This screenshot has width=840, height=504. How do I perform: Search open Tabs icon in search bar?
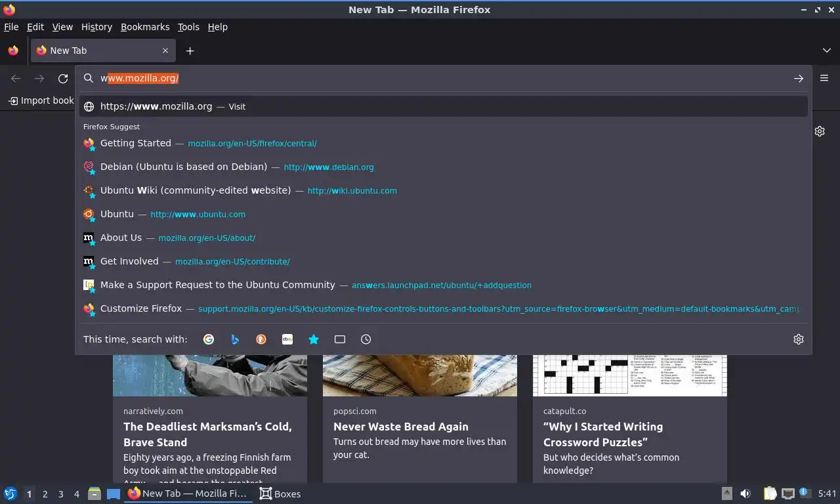(340, 339)
